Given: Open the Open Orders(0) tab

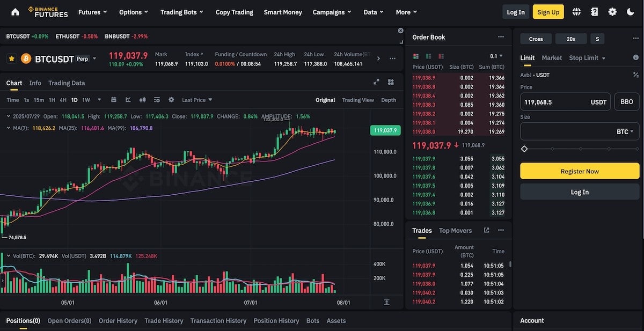Looking at the screenshot, I should (x=69, y=320).
